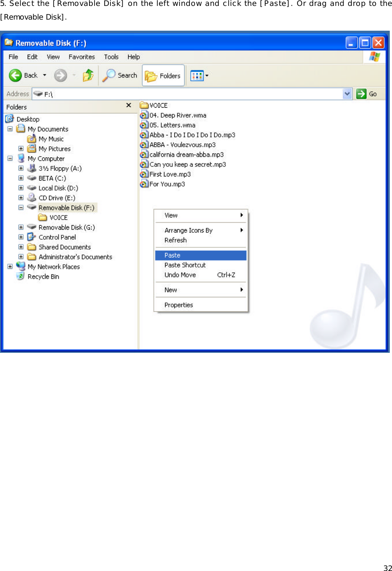Click the My Music folder icon
The height and width of the screenshot is (571, 392).
[x=32, y=139]
